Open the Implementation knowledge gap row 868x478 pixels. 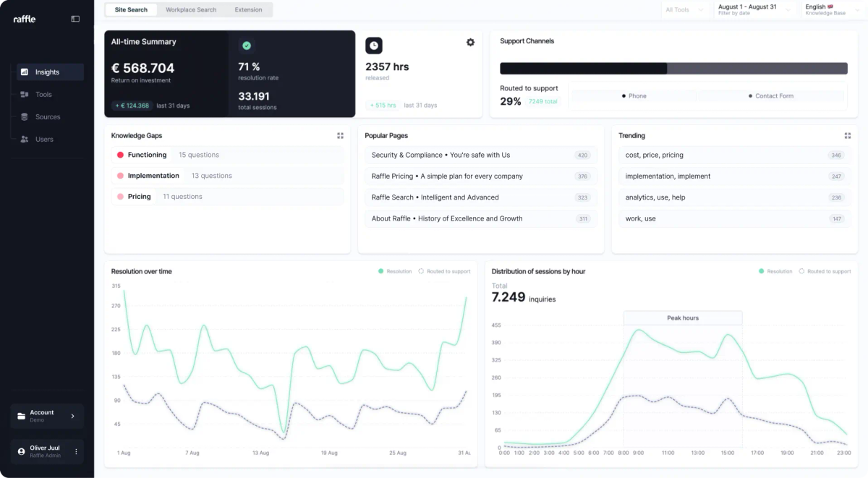(227, 176)
